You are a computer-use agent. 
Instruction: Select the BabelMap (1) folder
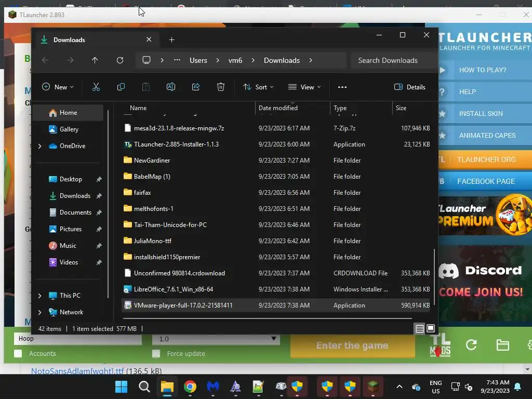point(276,177)
